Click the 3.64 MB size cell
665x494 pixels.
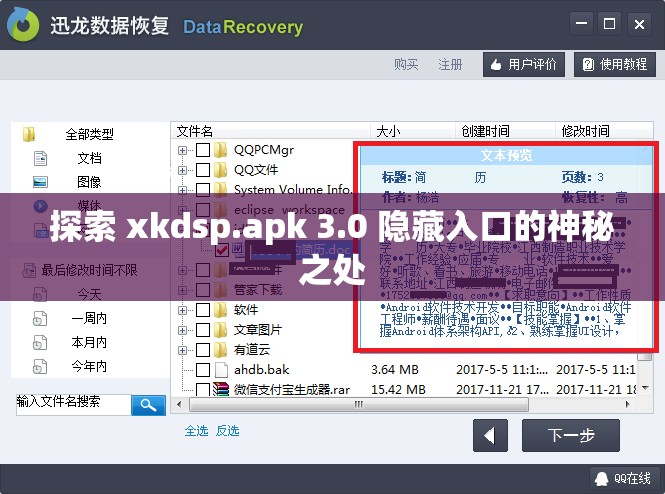(x=395, y=370)
